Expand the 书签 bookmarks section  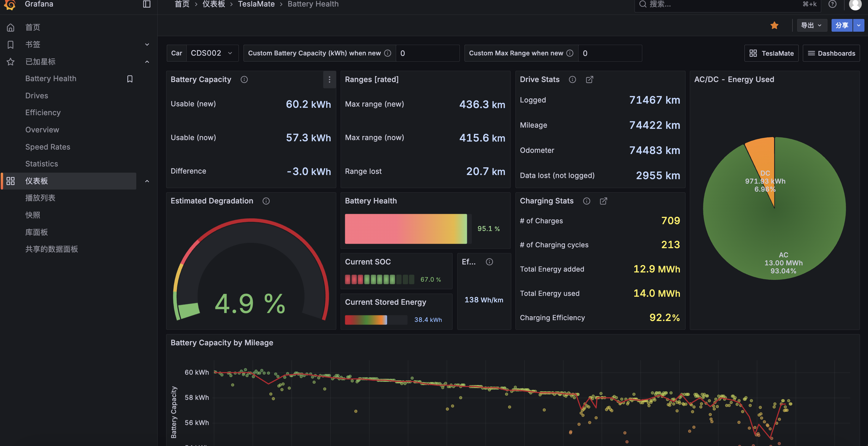coord(147,44)
